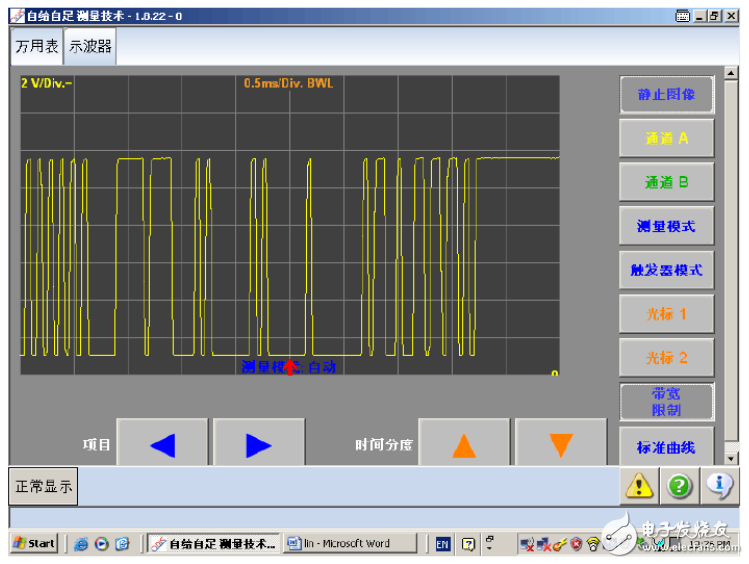Screen dimensions: 749x564
Task: Open the yellow warning triangle icon
Action: [640, 486]
